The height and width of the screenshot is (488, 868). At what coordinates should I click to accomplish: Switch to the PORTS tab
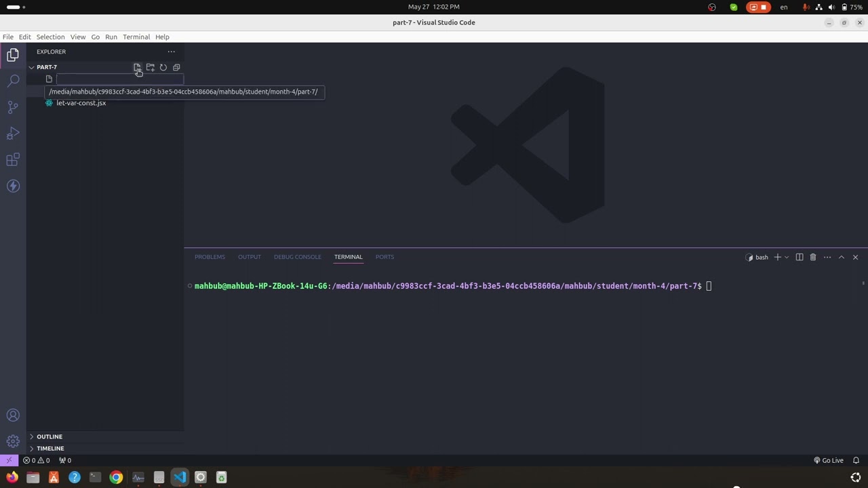[384, 257]
